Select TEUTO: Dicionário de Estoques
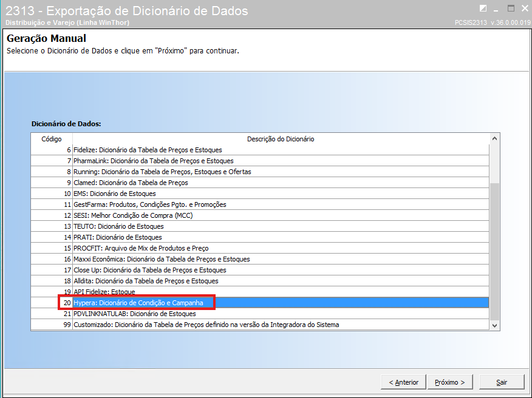 click(x=260, y=226)
